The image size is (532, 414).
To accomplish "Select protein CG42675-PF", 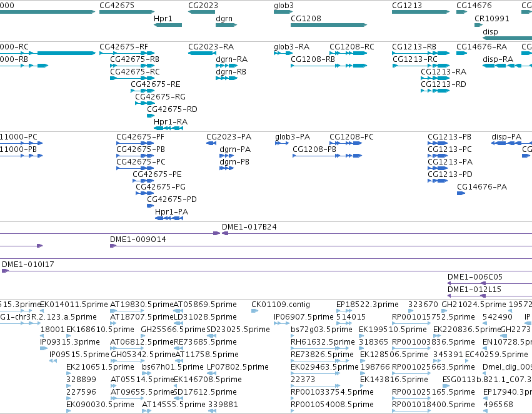I will click(x=140, y=137).
